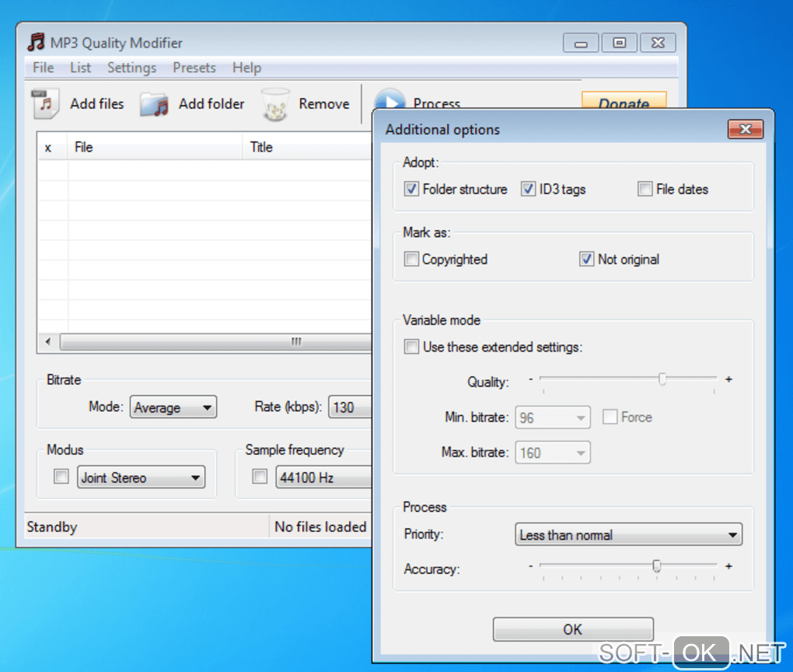The height and width of the screenshot is (672, 793).
Task: Open the Max. bitrate 160 dropdown
Action: tap(552, 453)
